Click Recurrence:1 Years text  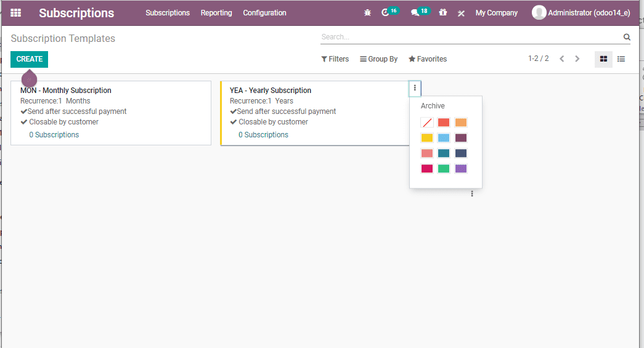pyautogui.click(x=261, y=101)
